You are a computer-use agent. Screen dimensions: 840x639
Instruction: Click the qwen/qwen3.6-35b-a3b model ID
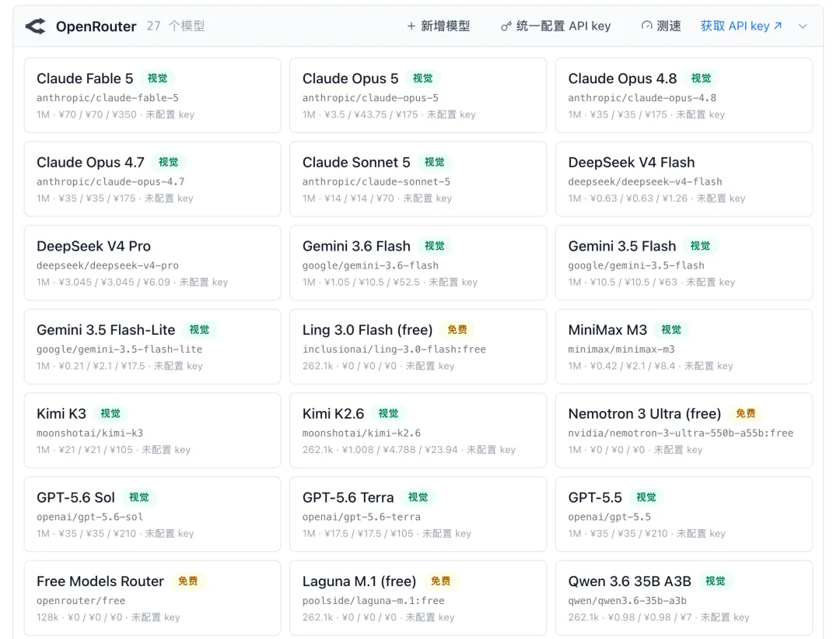click(x=628, y=601)
